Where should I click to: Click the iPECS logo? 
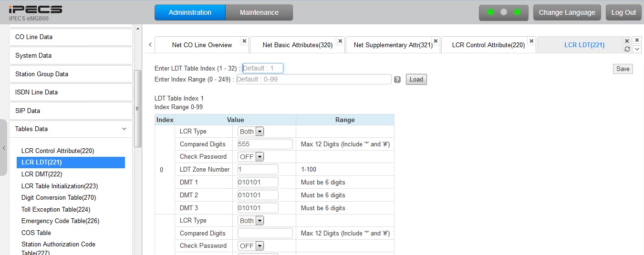point(35,10)
